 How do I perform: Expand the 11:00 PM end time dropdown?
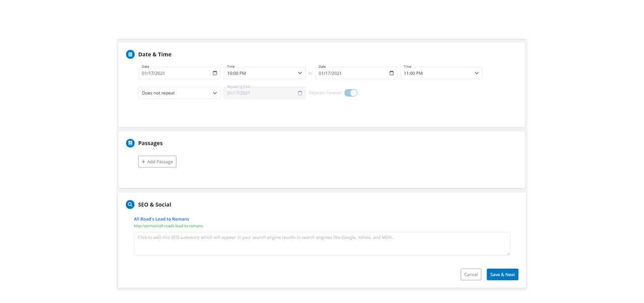[x=441, y=73]
